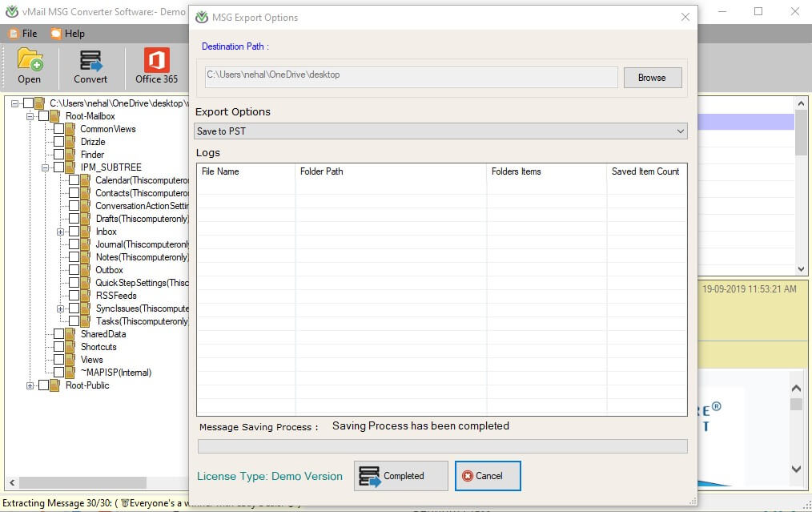This screenshot has height=512, width=812.
Task: Click the convert icon on the Completed button
Action: point(369,476)
